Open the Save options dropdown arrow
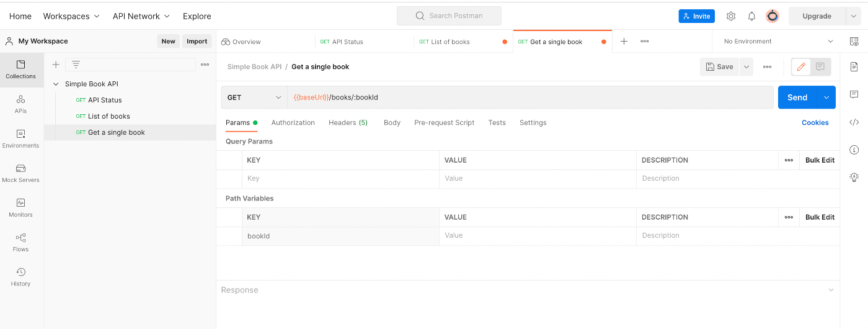This screenshot has width=868, height=329. 746,66
